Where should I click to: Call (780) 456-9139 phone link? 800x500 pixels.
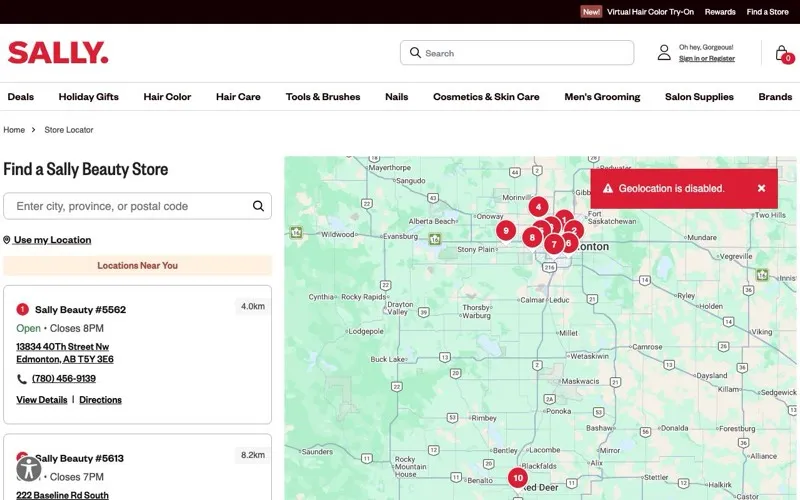(x=64, y=379)
